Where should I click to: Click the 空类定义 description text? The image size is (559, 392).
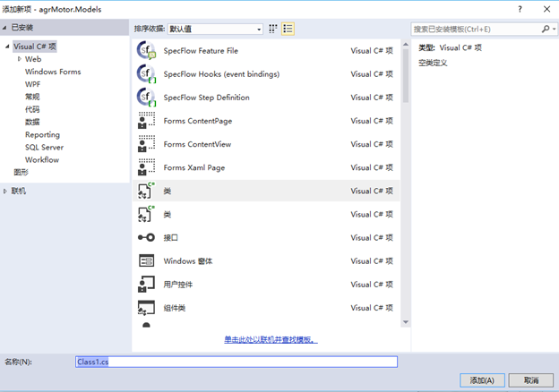[433, 63]
